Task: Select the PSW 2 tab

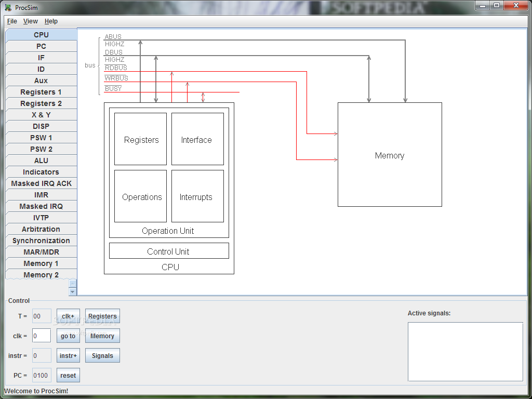Action: pos(42,149)
